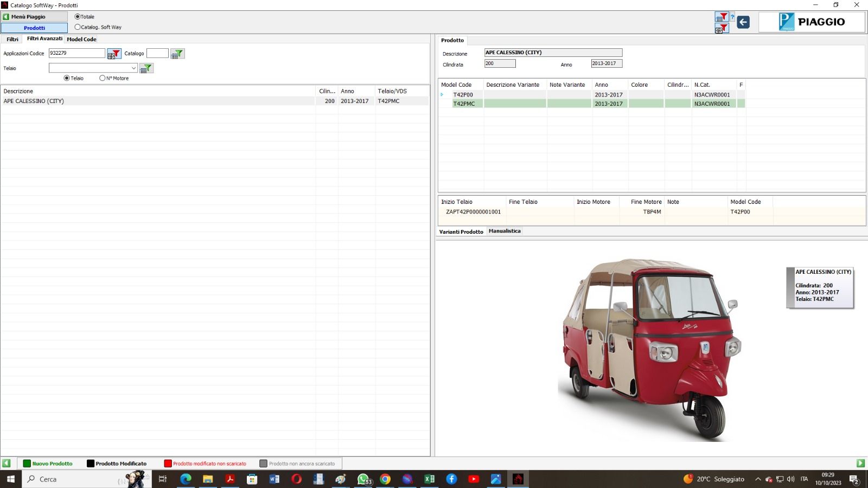868x488 pixels.
Task: Open the system tray hidden icons chevron
Action: 758,479
